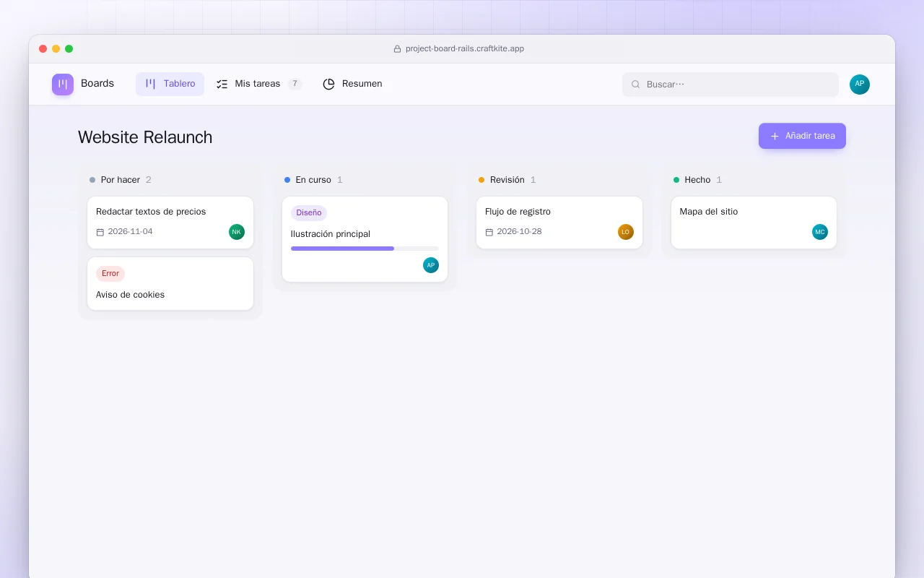
Task: Click the Error tag
Action: pyautogui.click(x=110, y=274)
